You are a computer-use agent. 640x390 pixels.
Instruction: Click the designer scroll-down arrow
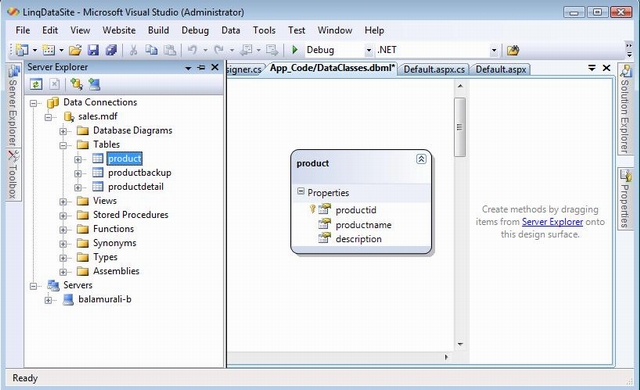460,344
